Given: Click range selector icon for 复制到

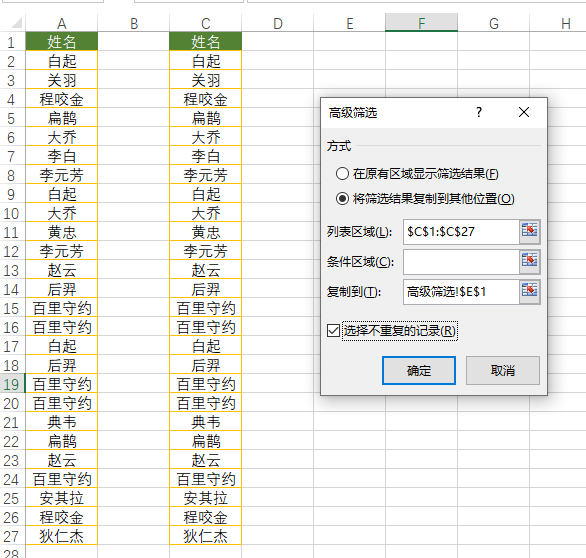Looking at the screenshot, I should 530,291.
